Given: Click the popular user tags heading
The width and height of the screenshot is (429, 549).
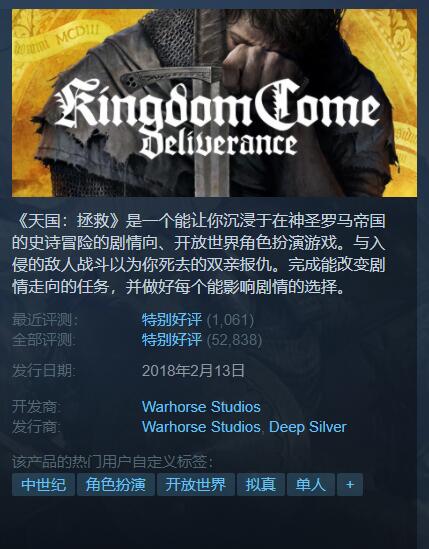Looking at the screenshot, I should click(x=112, y=462).
